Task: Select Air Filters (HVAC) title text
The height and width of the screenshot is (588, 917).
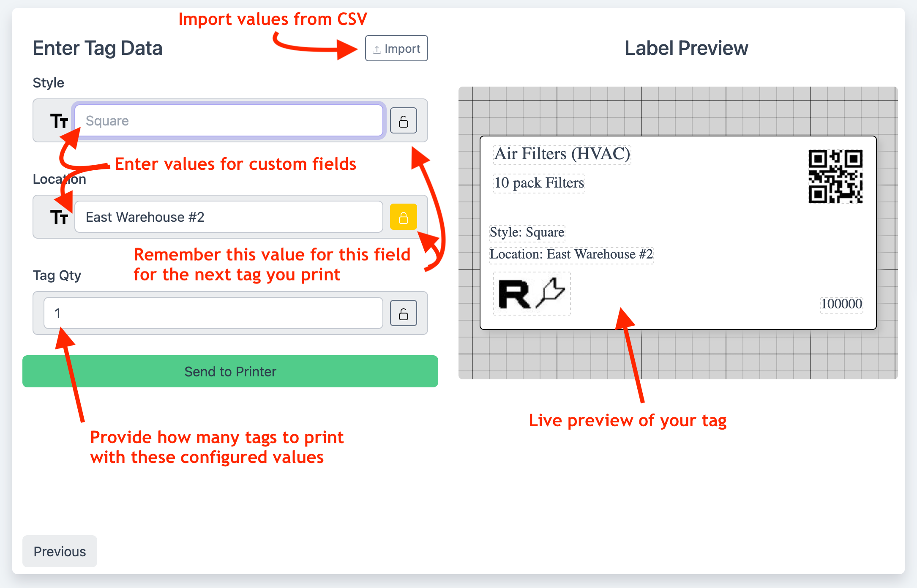Action: click(562, 154)
